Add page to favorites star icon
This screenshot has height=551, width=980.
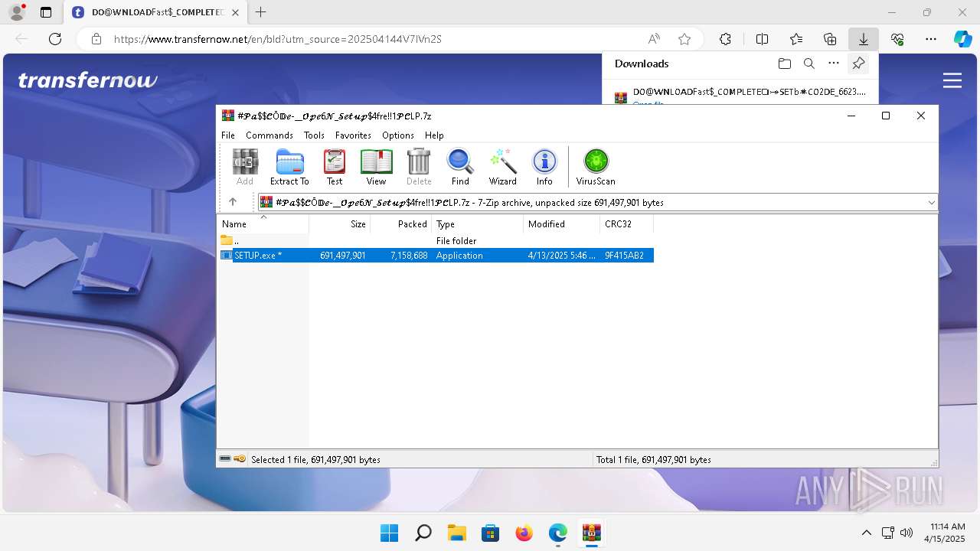click(684, 39)
